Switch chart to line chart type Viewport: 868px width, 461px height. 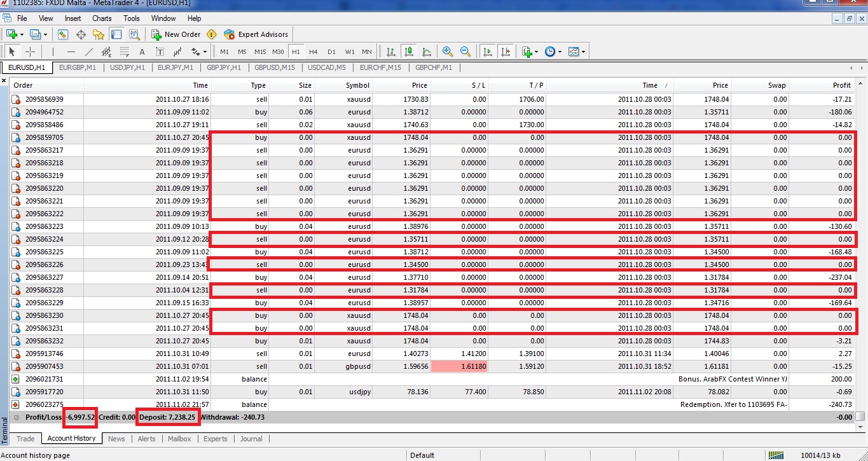point(426,52)
